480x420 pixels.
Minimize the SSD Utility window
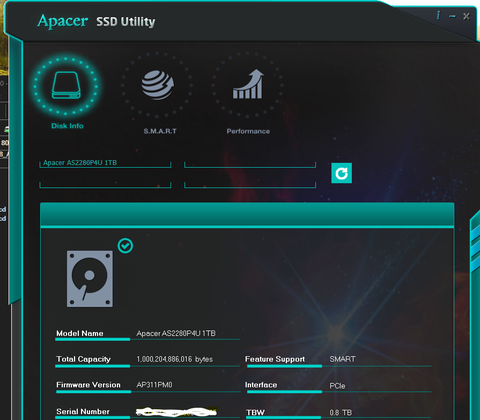pyautogui.click(x=452, y=16)
